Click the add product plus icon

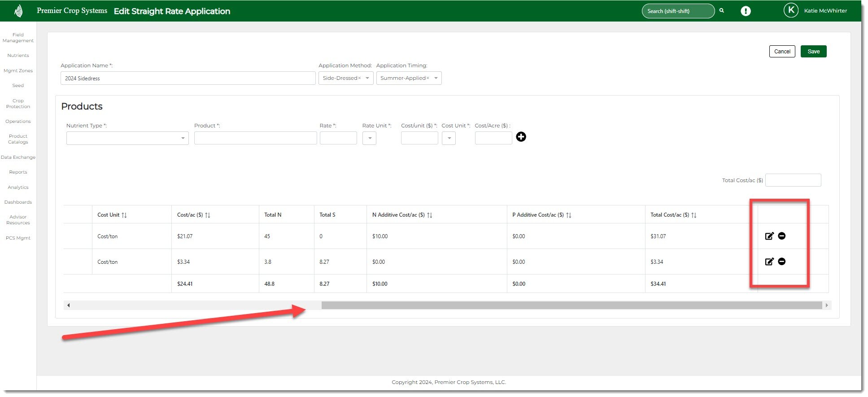(x=521, y=137)
